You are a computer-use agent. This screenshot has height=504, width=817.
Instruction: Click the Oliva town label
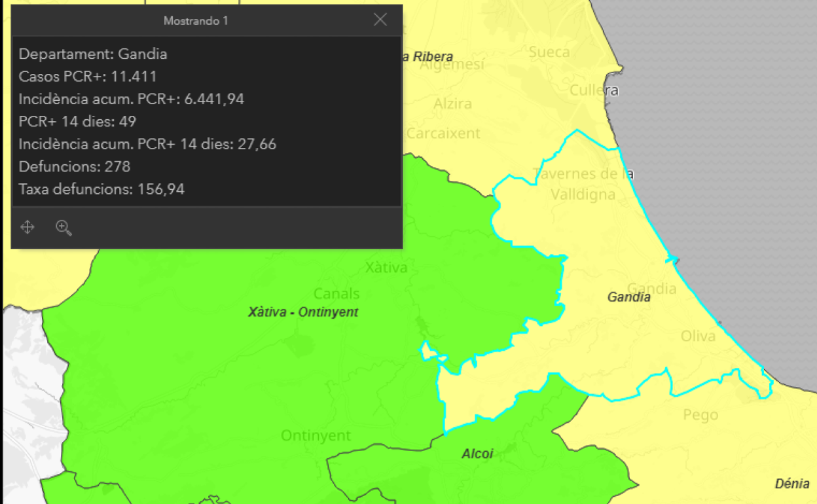698,336
